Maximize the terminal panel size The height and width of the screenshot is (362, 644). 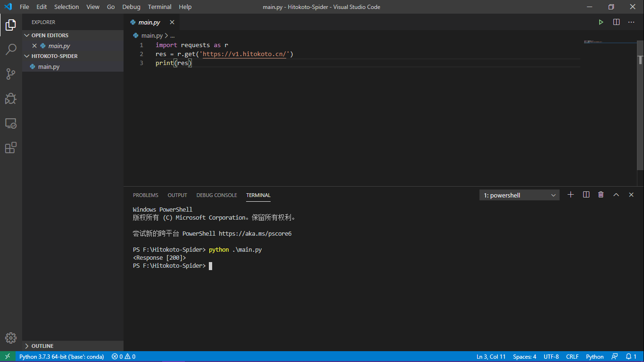point(616,195)
